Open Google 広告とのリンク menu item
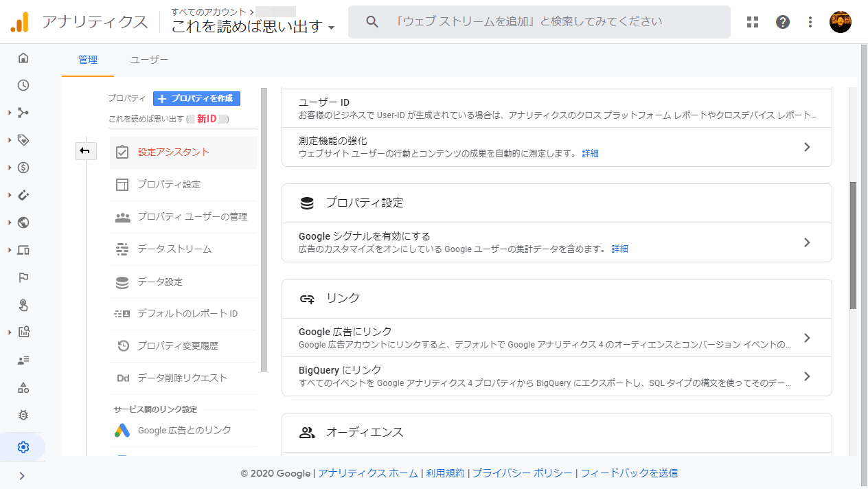The height and width of the screenshot is (489, 868). (x=183, y=430)
